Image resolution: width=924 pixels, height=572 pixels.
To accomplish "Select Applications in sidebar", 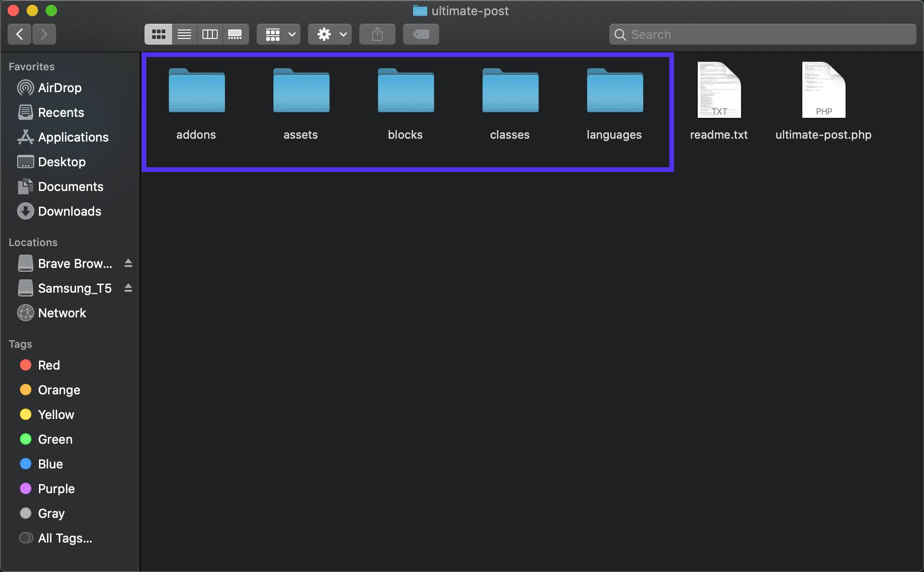I will [72, 136].
